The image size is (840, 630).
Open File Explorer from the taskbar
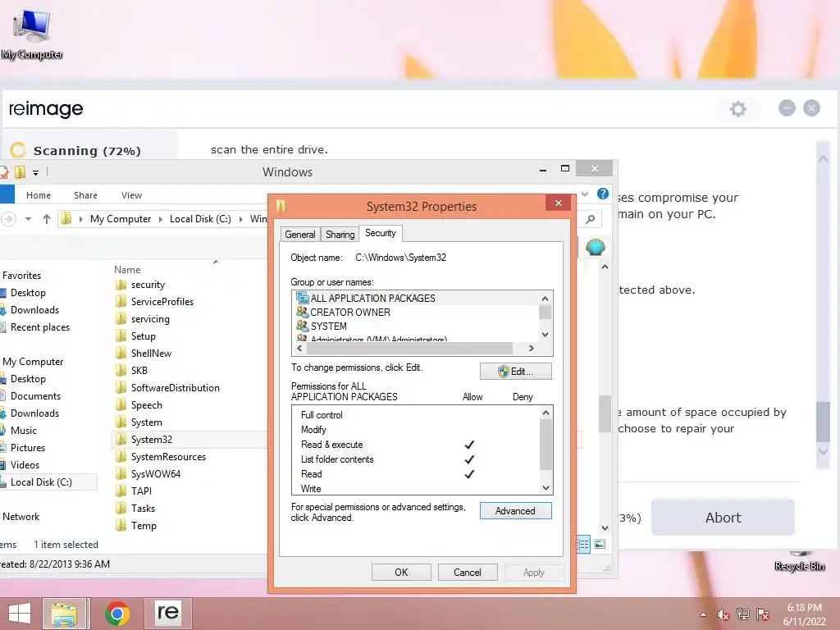(x=64, y=614)
